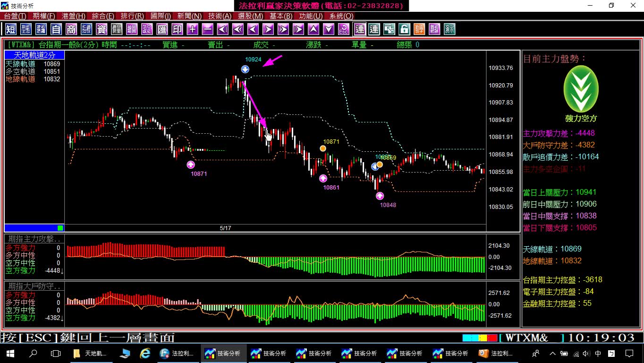Click the single right-arrow navigation button
The width and height of the screenshot is (644, 363).
tap(268, 29)
